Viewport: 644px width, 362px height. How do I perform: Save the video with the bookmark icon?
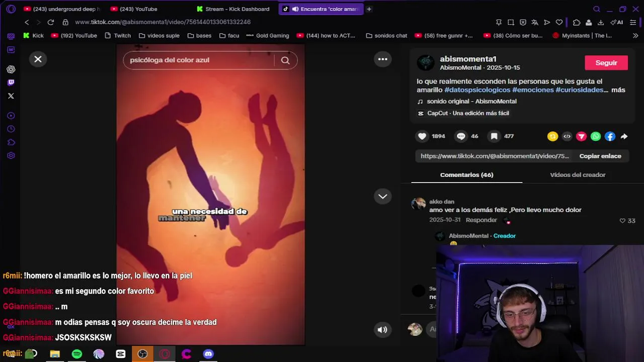[494, 136]
